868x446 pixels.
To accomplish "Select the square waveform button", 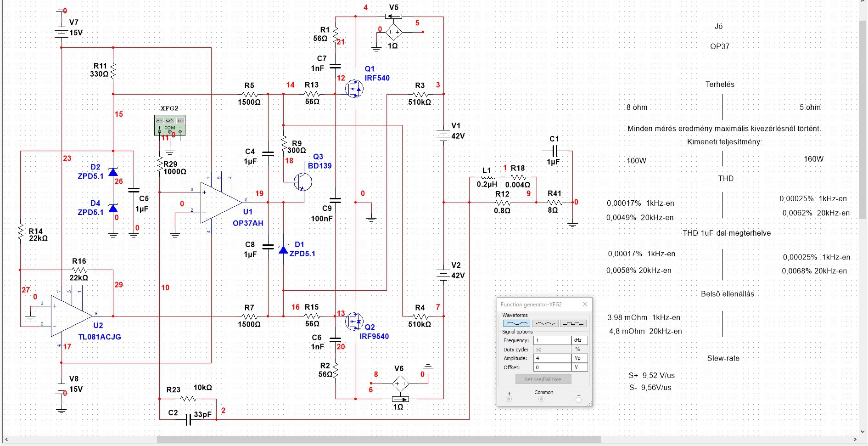I will (x=573, y=323).
